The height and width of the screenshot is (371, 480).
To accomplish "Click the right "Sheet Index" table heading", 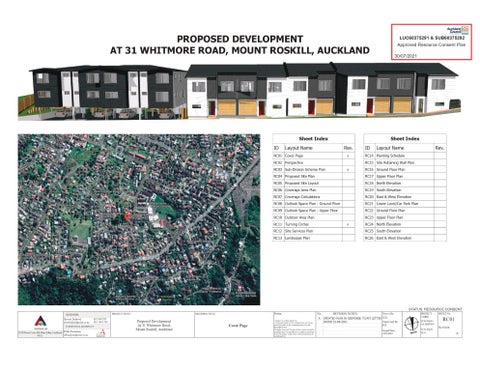I will (405, 138).
